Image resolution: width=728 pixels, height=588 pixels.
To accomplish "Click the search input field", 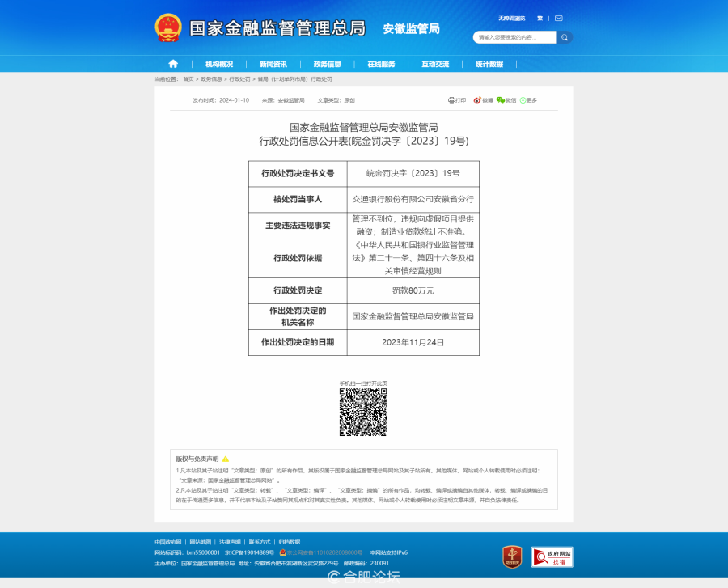I will pos(514,37).
